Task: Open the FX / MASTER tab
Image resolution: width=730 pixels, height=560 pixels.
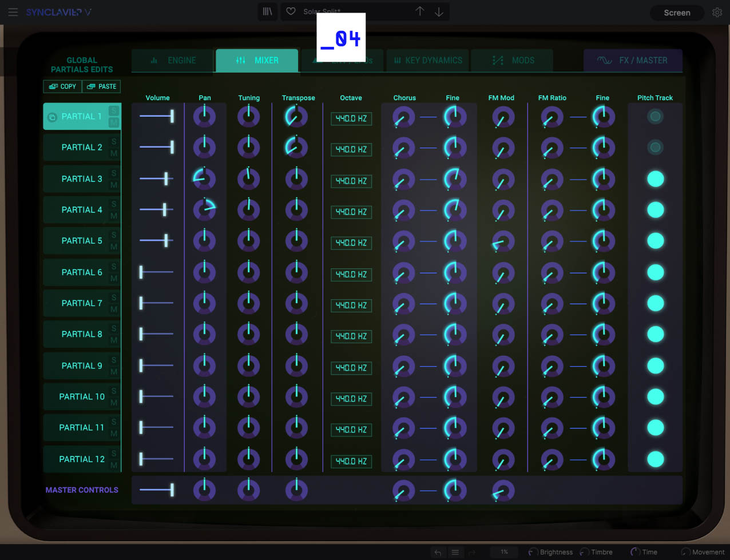Action: (x=633, y=60)
